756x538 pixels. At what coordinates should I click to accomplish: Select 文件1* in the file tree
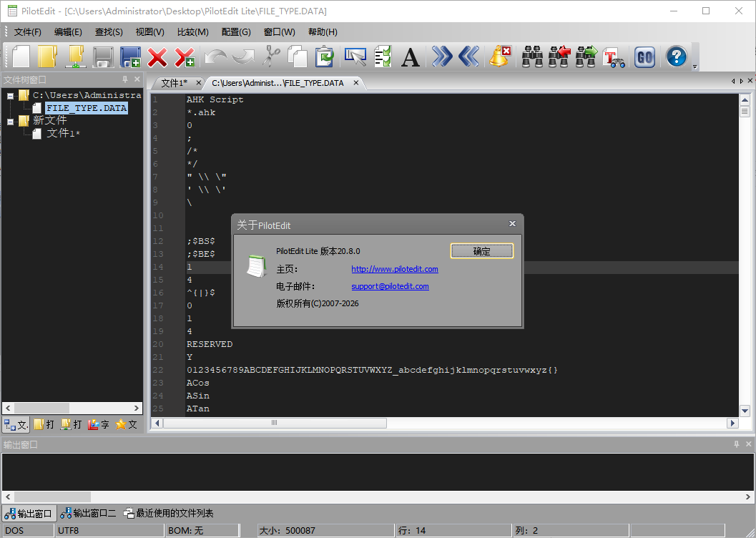[x=63, y=133]
